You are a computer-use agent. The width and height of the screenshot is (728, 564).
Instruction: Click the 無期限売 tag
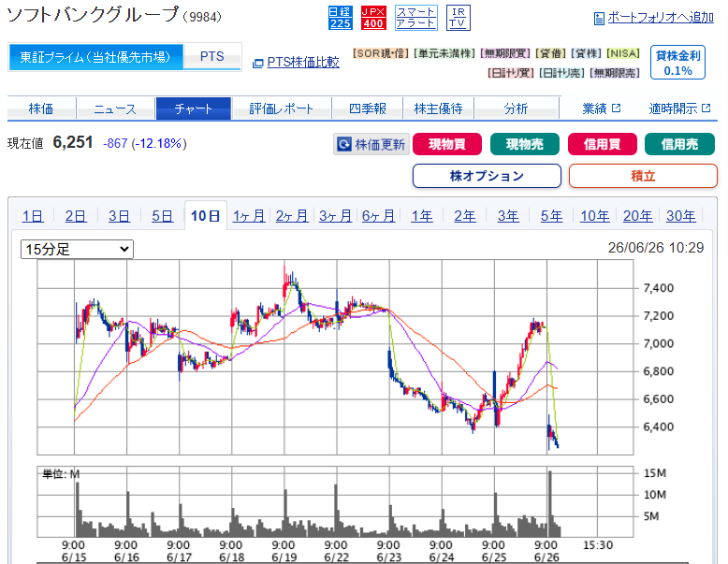click(614, 73)
